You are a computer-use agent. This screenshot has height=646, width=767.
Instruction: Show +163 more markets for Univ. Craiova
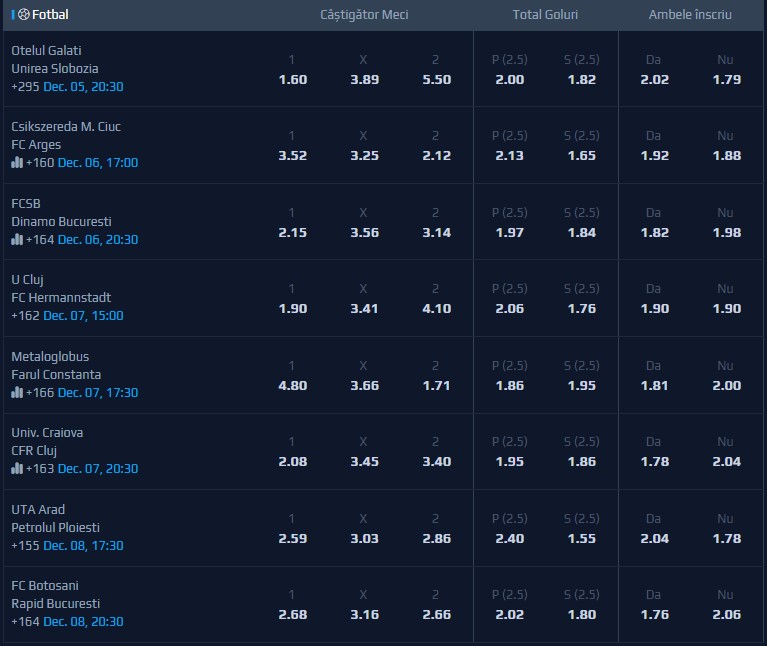(40, 468)
